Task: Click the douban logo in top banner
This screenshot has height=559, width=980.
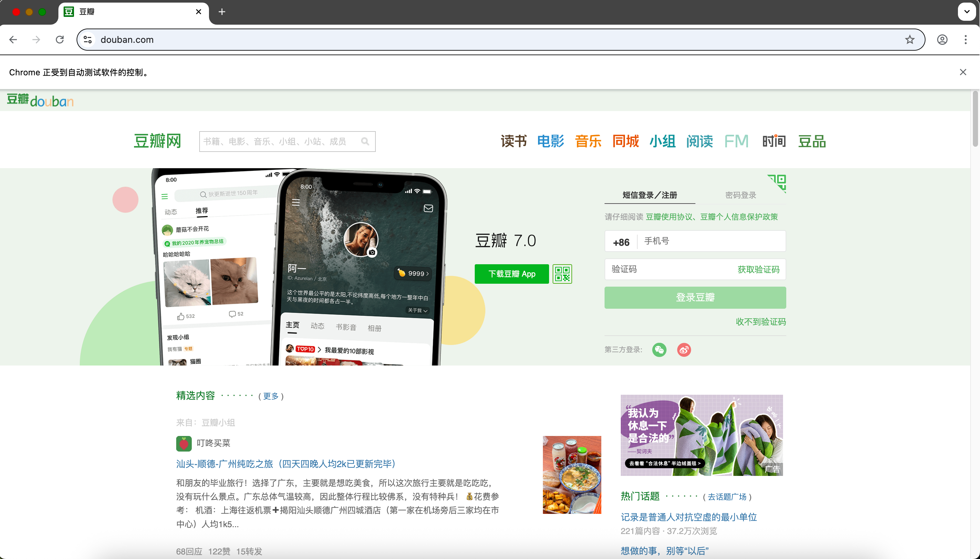Action: [40, 100]
